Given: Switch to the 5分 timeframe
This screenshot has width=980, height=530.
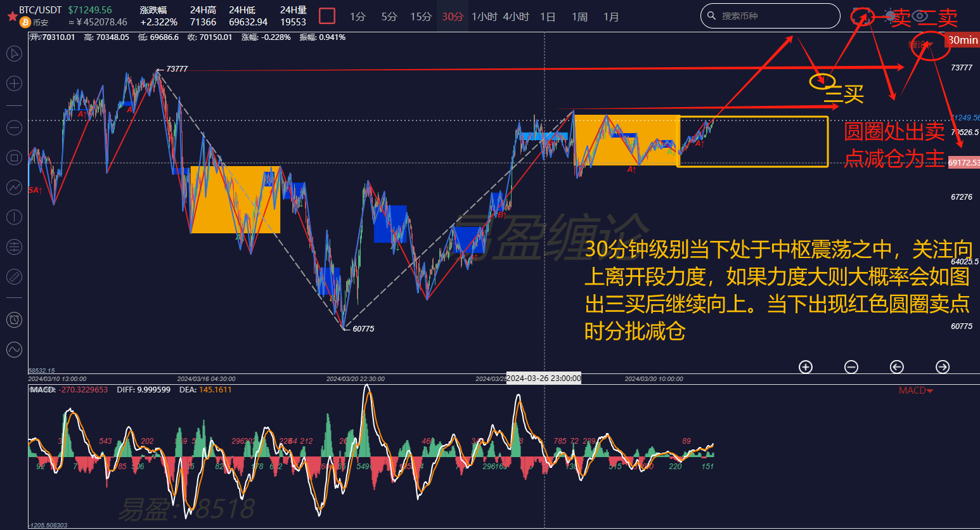Looking at the screenshot, I should coord(389,16).
